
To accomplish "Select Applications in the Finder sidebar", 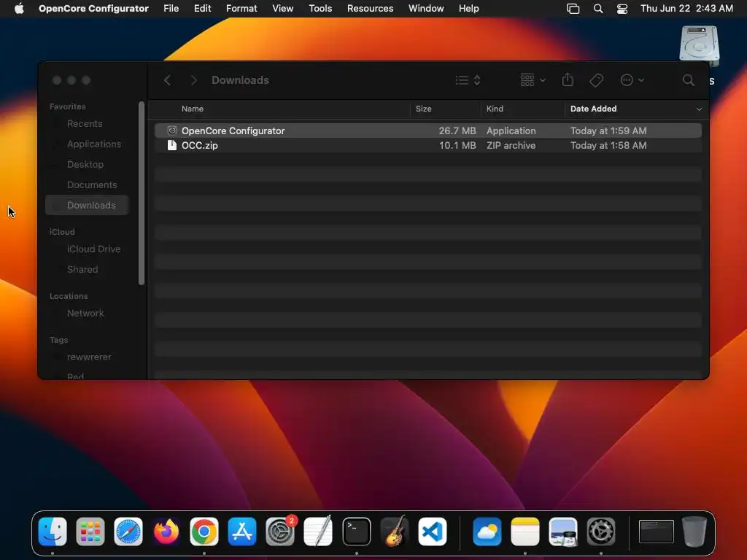I will pyautogui.click(x=87, y=144).
